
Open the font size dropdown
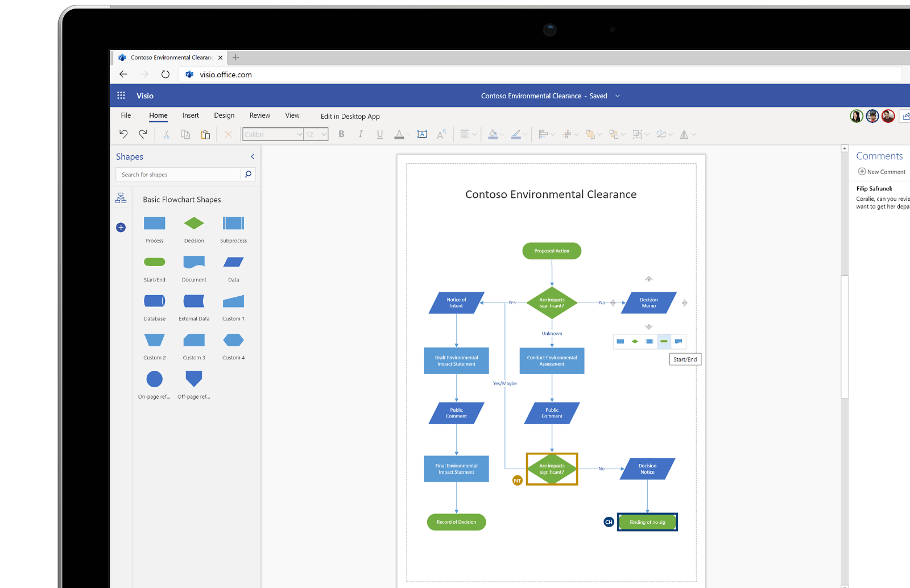click(322, 134)
